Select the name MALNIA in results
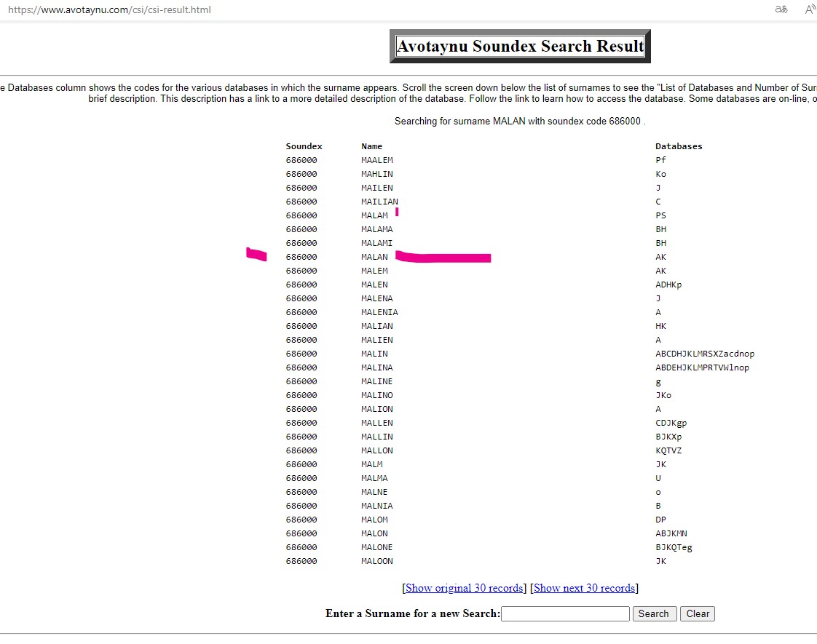The height and width of the screenshot is (644, 817). click(x=376, y=506)
